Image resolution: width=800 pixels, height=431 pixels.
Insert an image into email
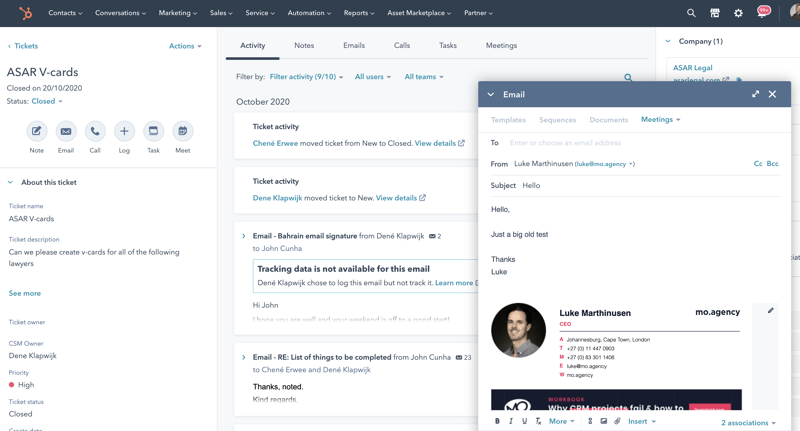604,421
